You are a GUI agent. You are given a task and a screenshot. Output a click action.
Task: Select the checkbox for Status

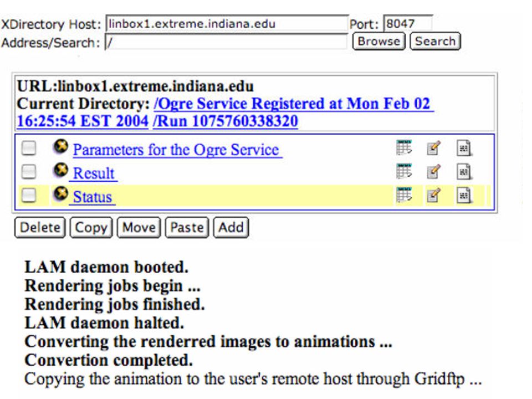coord(29,196)
